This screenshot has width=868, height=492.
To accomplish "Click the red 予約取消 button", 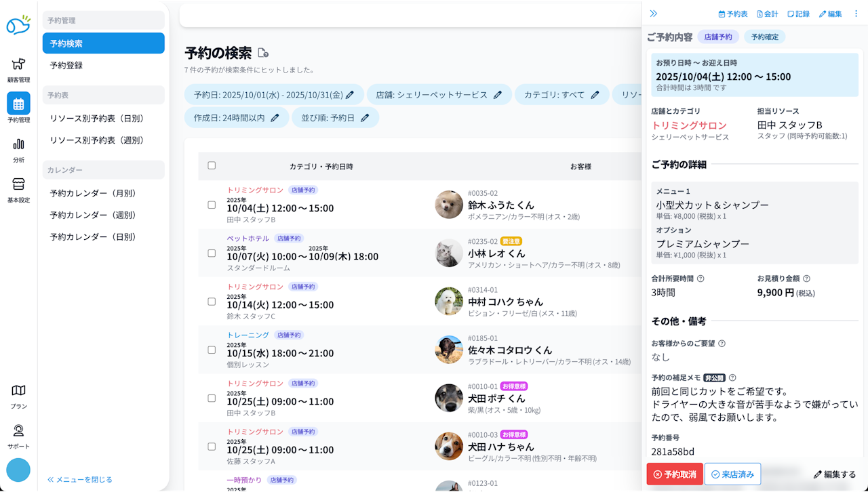I will 675,474.
